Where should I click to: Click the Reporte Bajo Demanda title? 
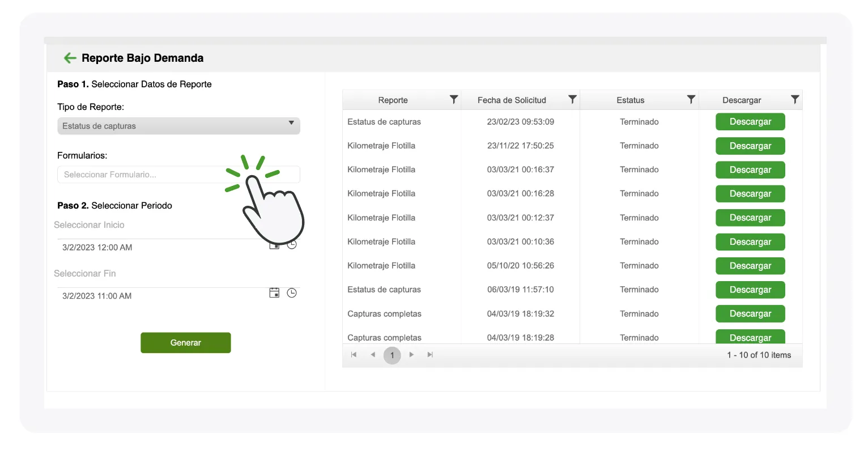click(x=143, y=58)
